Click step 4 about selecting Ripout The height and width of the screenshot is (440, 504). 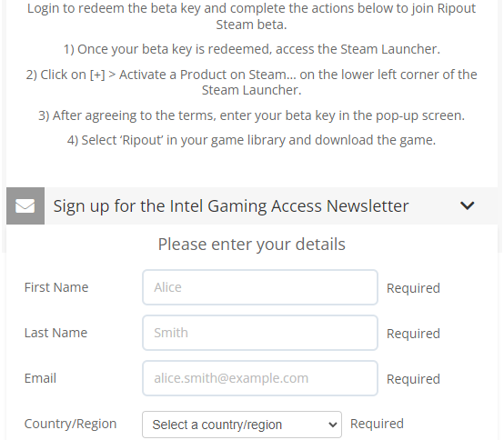pyautogui.click(x=252, y=140)
